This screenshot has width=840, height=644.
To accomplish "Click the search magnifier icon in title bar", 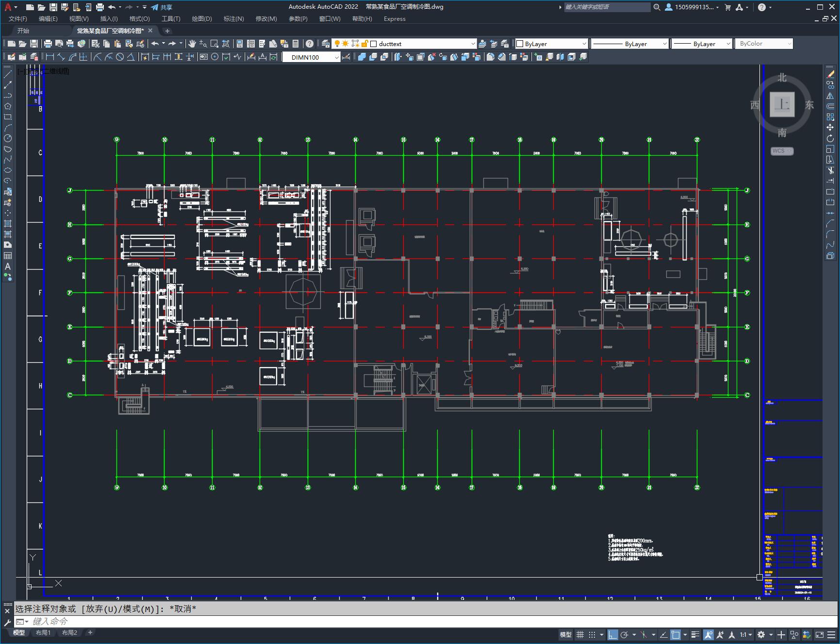I will click(x=657, y=7).
